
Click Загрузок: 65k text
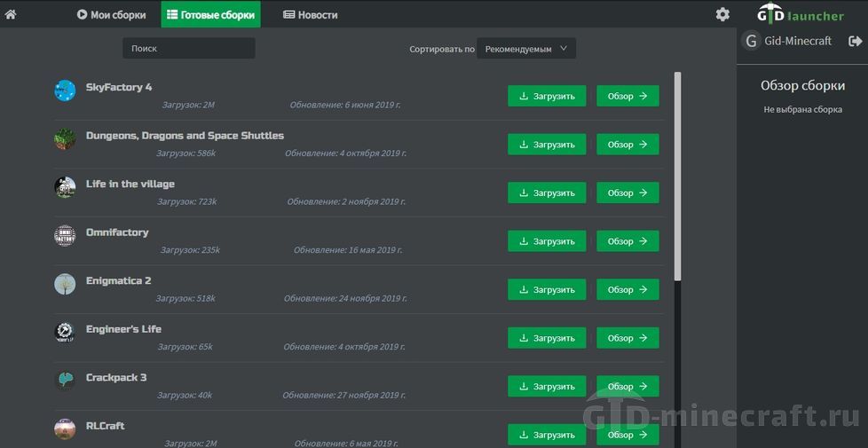pyautogui.click(x=185, y=347)
